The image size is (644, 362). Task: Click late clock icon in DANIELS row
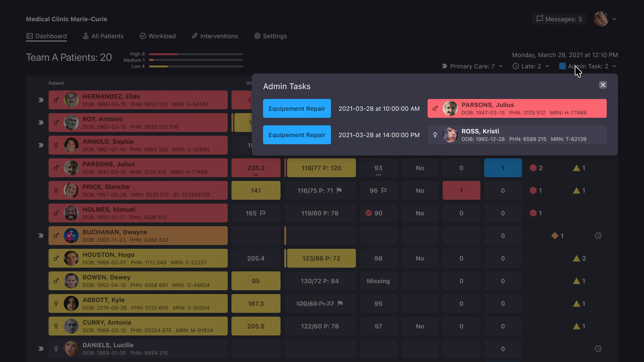tap(598, 349)
